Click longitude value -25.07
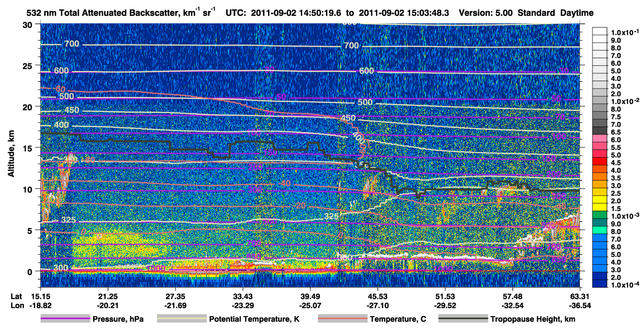Viewport: 644px width, 330px height. [310, 305]
